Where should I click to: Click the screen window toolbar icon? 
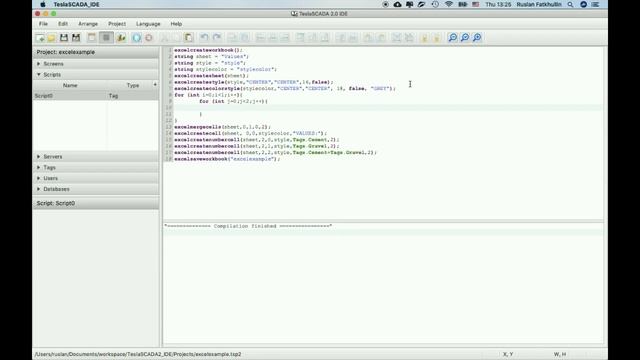point(92,38)
